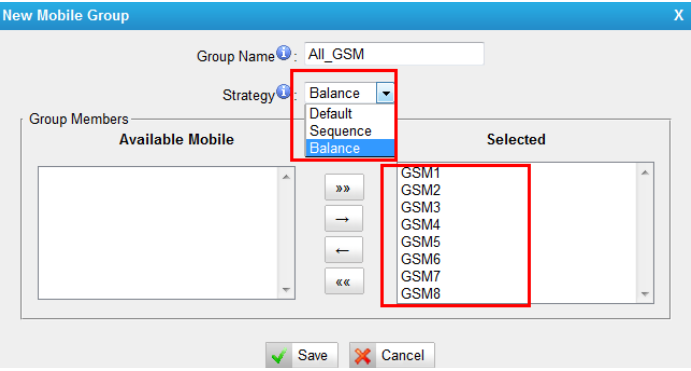Viewport: 691px width, 371px height.
Task: Select GSM6 in Selected list
Action: pyautogui.click(x=420, y=259)
